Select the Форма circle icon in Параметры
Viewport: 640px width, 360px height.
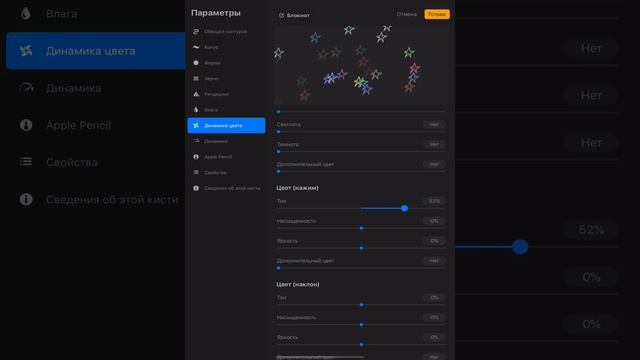(x=196, y=63)
